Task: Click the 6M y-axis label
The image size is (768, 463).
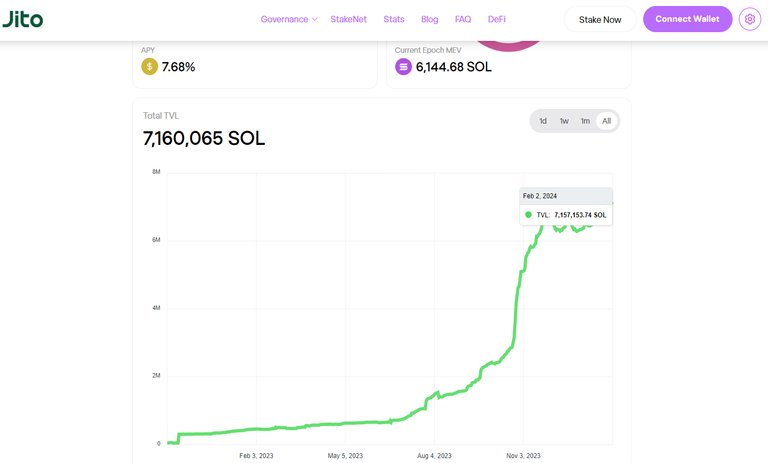Action: coord(156,240)
